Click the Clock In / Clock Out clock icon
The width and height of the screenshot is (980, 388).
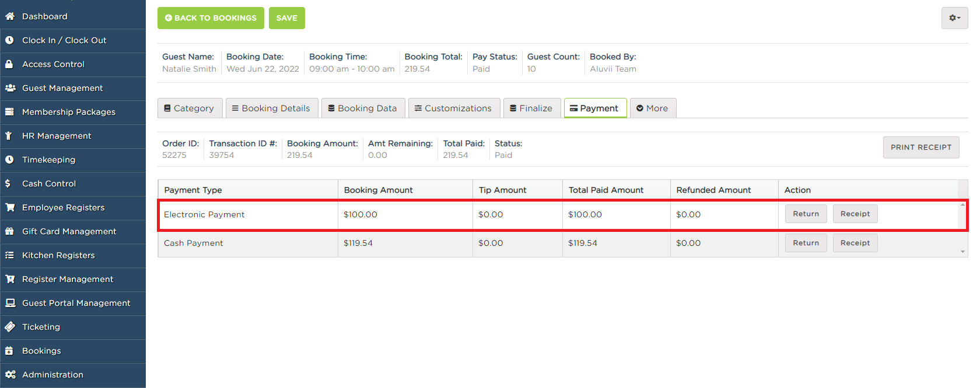9,40
